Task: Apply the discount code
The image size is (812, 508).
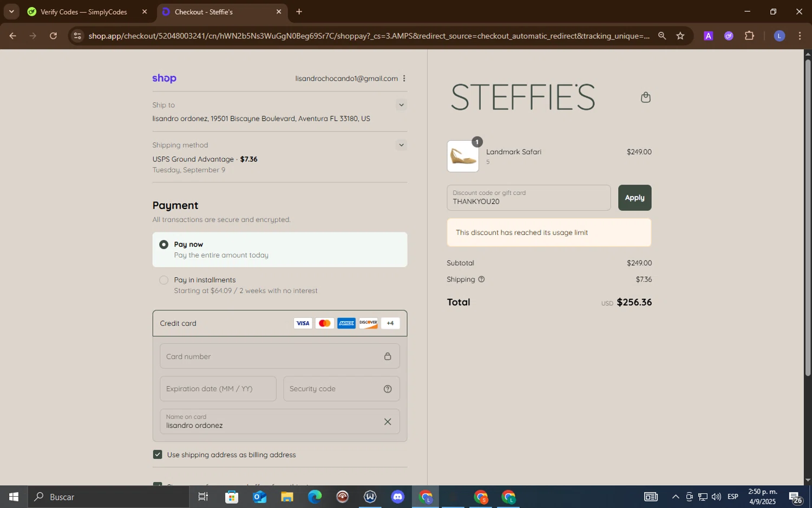Action: (x=634, y=198)
